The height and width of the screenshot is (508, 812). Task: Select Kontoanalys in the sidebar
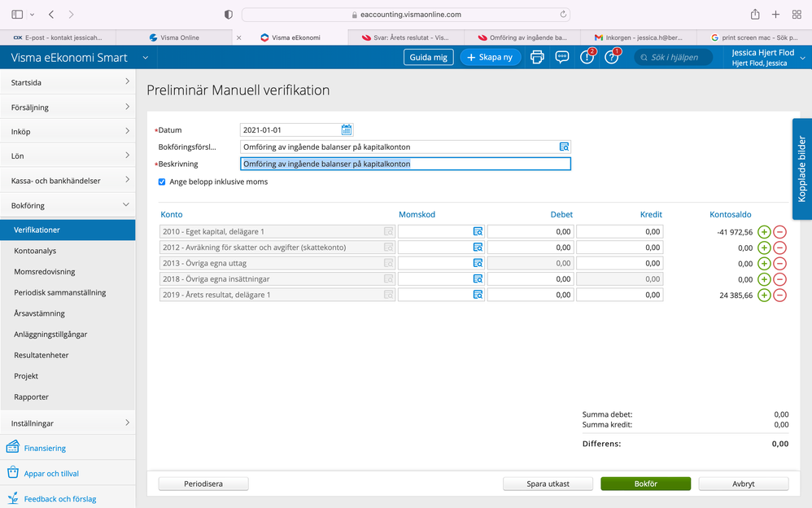tap(35, 251)
